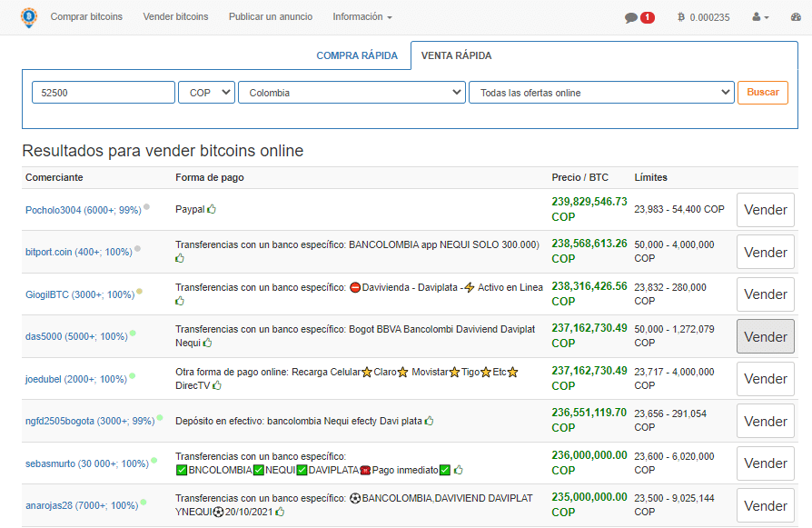The height and width of the screenshot is (528, 812).
Task: Open trader profile Pocholo3004 (6000+; 99%)
Action: point(84,210)
